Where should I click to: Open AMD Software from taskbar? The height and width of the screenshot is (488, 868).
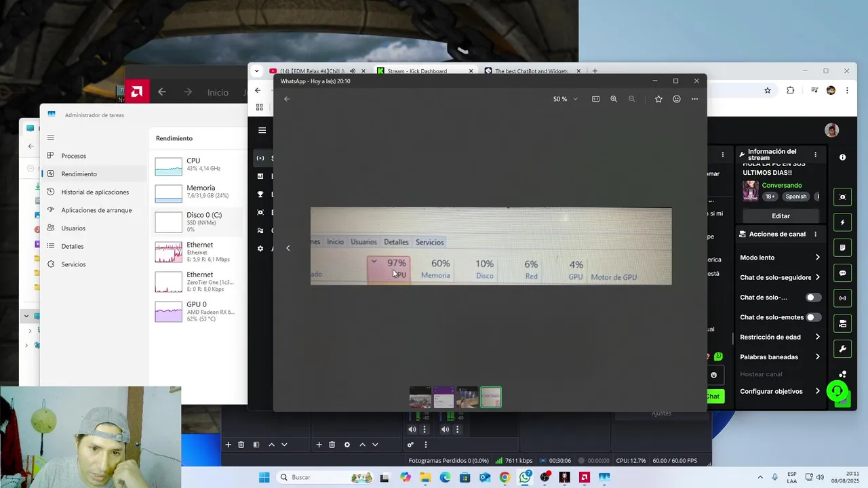coord(584,477)
